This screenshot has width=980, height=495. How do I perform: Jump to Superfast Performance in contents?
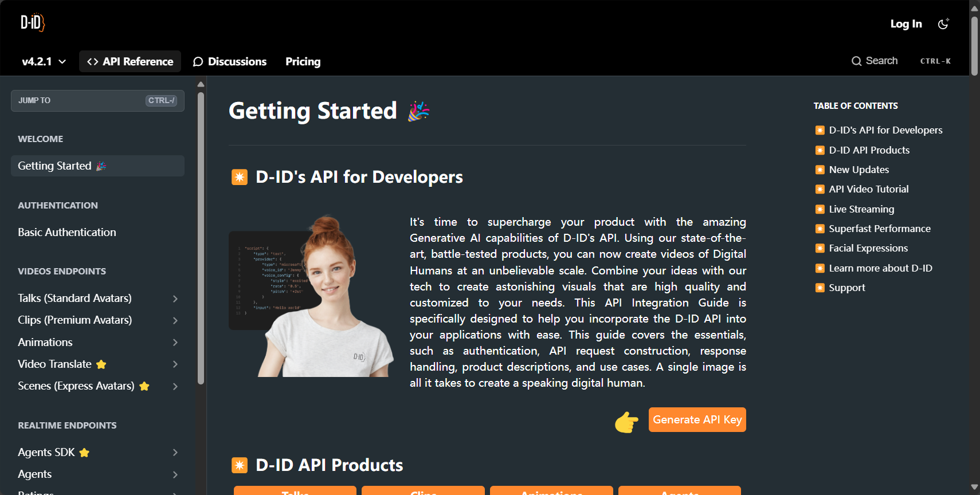pyautogui.click(x=880, y=229)
